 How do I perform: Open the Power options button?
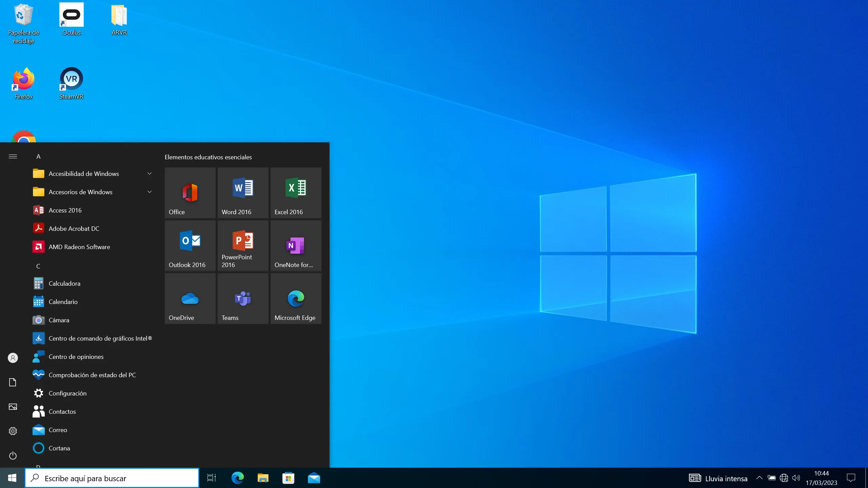(13, 455)
